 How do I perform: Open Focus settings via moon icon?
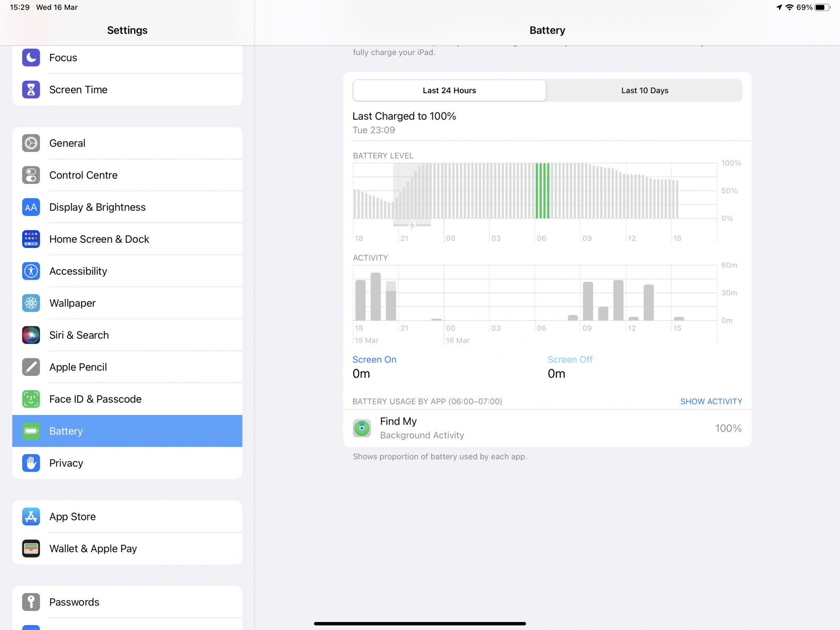31,58
